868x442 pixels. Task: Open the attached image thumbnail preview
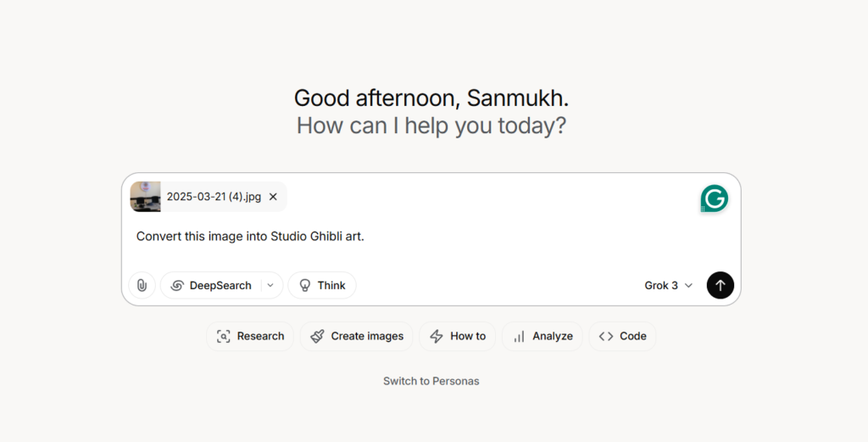pos(145,197)
